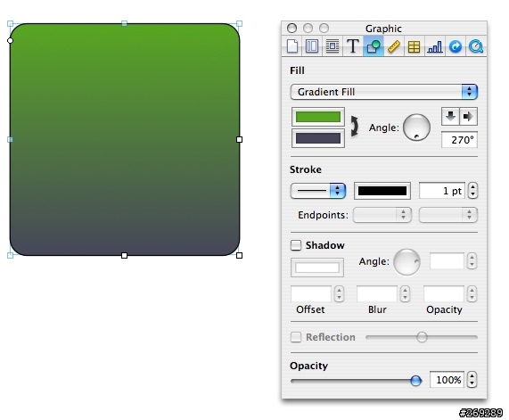
Task: Set gradient direction to downward arrow
Action: click(x=450, y=116)
